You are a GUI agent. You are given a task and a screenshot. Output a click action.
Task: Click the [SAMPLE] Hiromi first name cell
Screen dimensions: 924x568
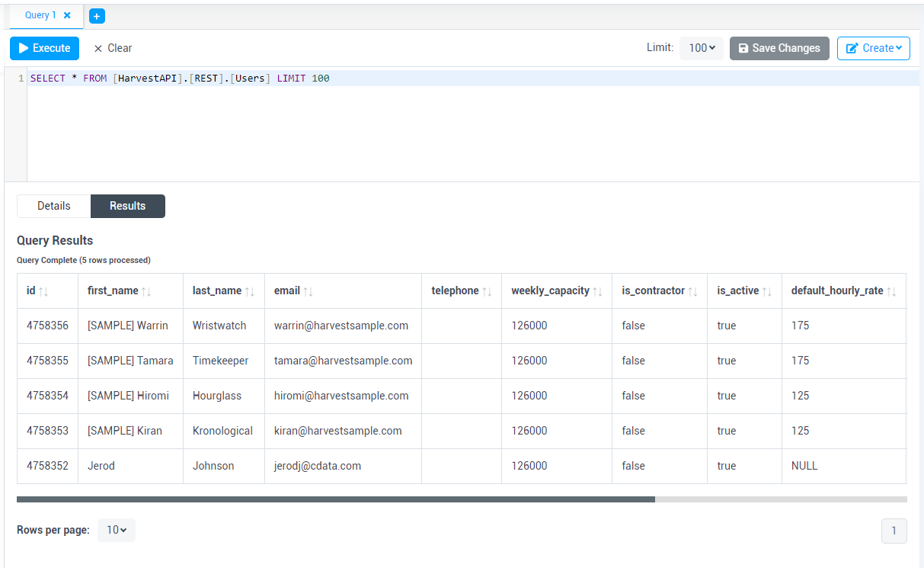(130, 396)
